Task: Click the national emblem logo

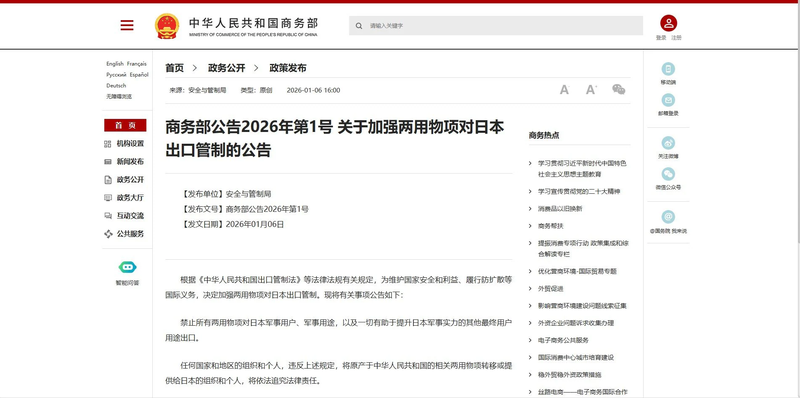Action: coord(167,26)
